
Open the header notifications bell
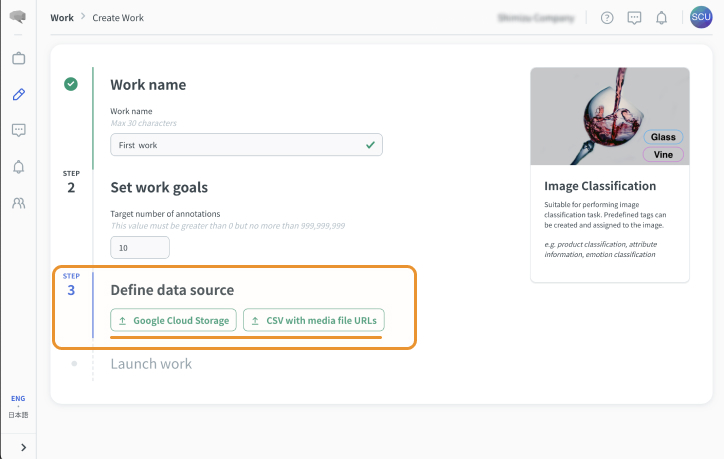click(662, 18)
